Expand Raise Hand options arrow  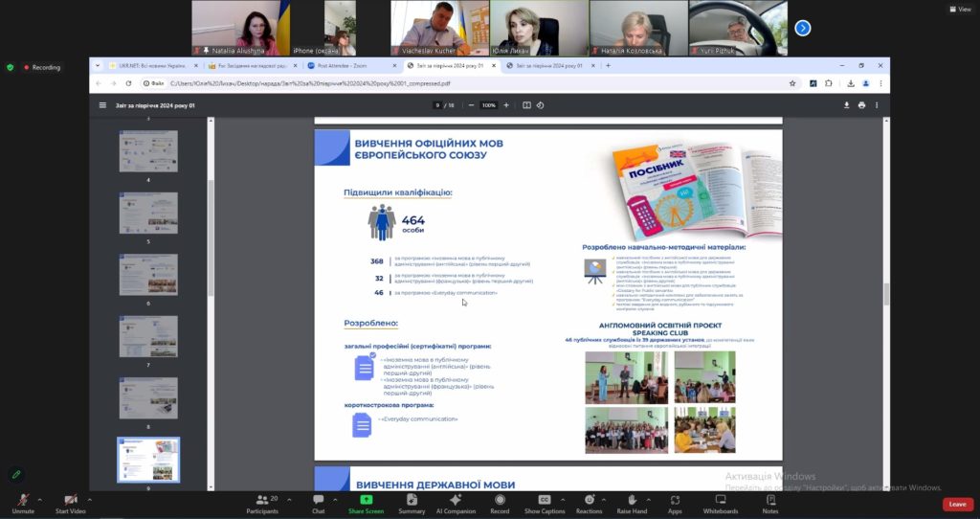tap(648, 500)
